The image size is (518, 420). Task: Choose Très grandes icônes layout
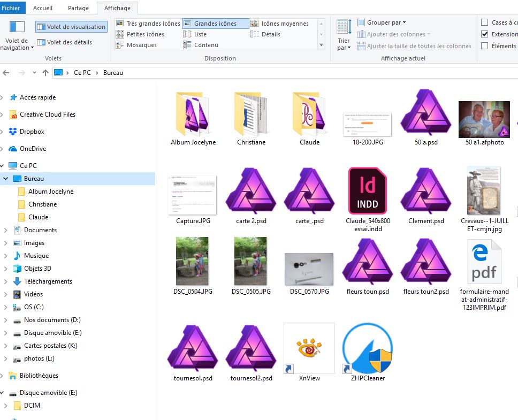[x=148, y=24]
